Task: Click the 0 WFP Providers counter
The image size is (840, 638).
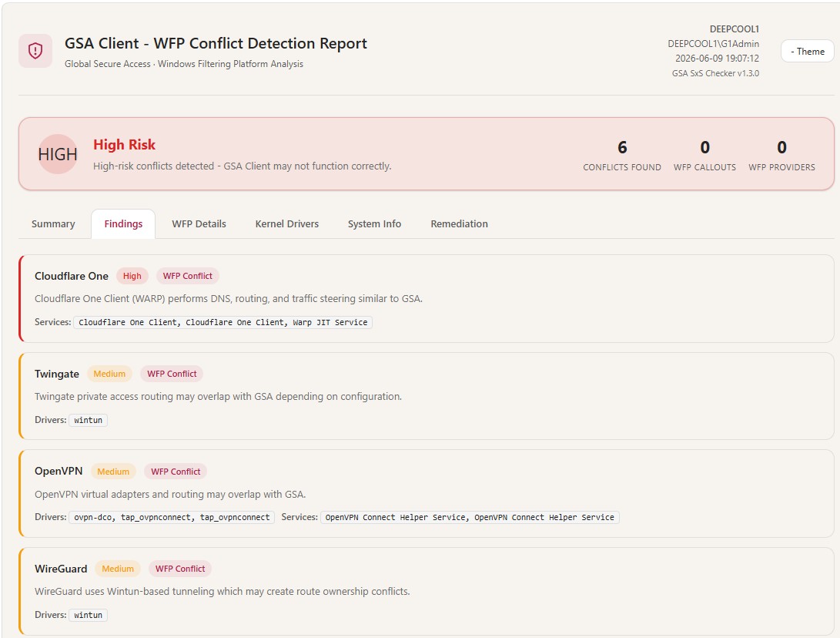Action: 781,155
